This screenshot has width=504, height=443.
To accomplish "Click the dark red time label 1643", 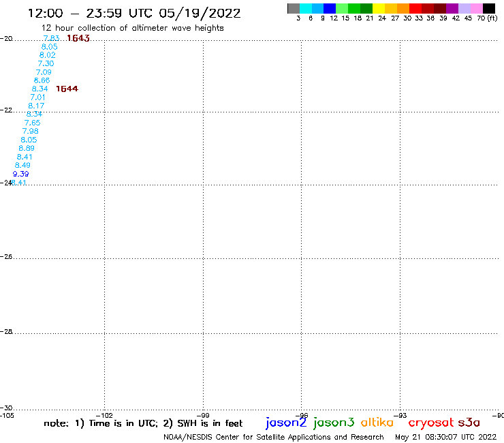I will tap(78, 38).
